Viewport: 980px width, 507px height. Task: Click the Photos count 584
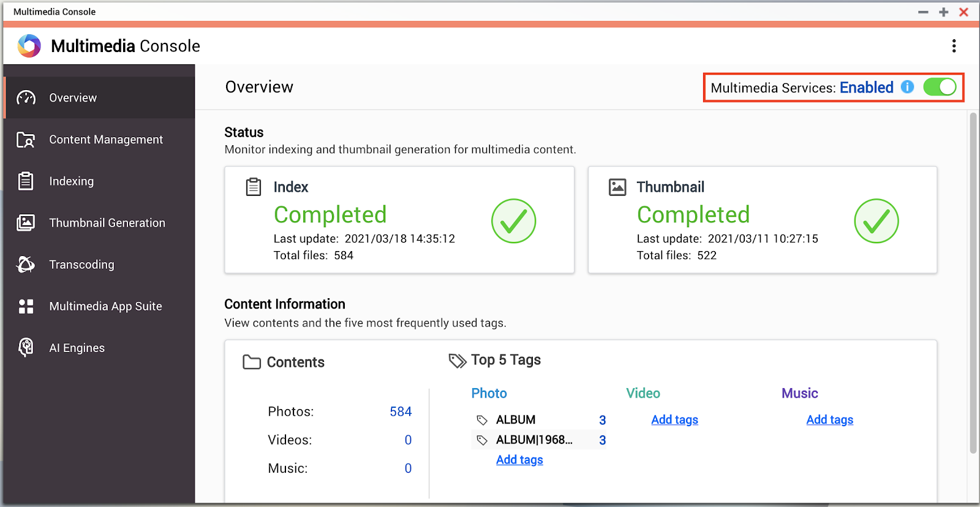click(401, 411)
